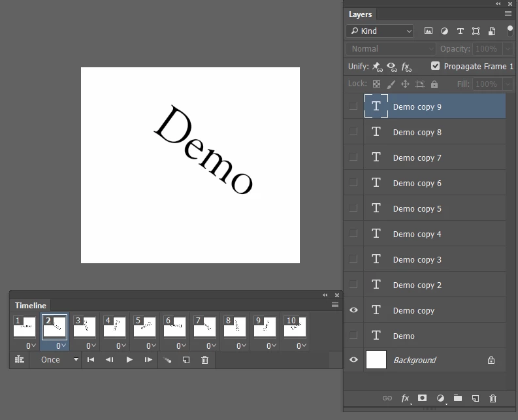Select previous frame button

[110, 359]
